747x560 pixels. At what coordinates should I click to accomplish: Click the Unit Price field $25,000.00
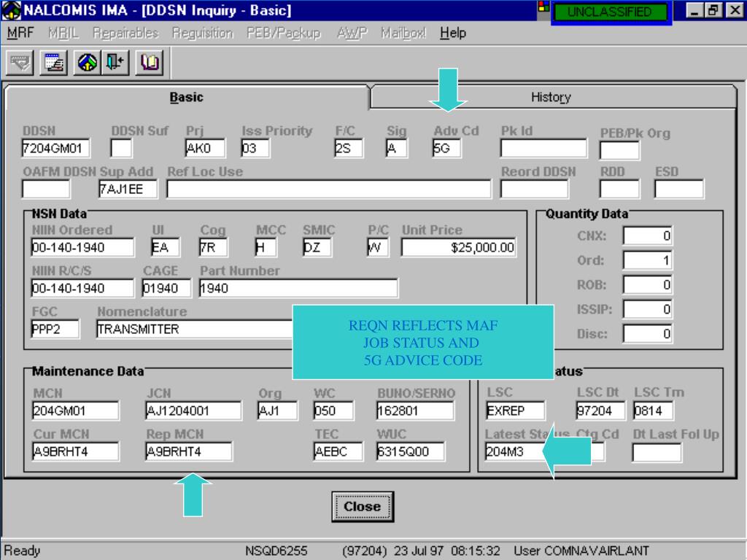459,248
